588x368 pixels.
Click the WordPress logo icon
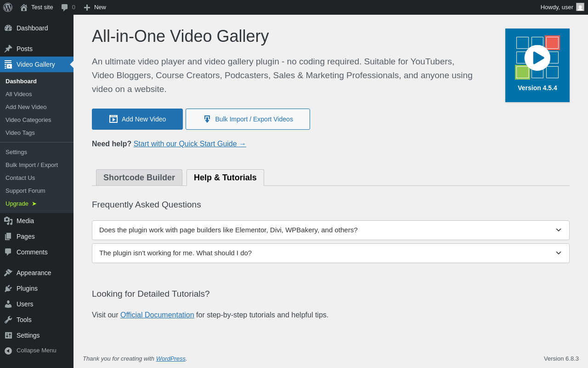tap(8, 7)
